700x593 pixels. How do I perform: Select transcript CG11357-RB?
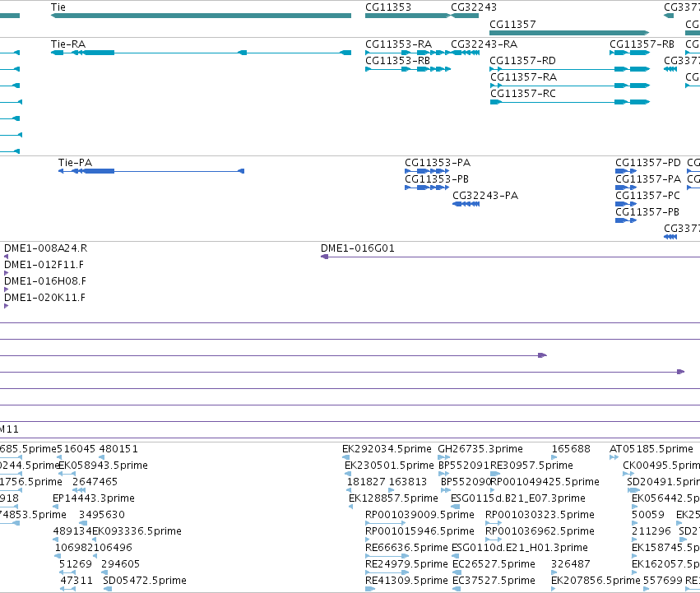point(642,44)
